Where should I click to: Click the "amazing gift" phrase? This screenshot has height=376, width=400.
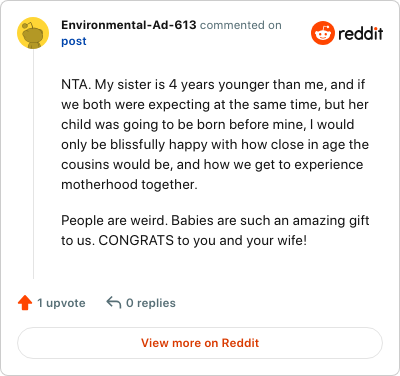coord(331,221)
